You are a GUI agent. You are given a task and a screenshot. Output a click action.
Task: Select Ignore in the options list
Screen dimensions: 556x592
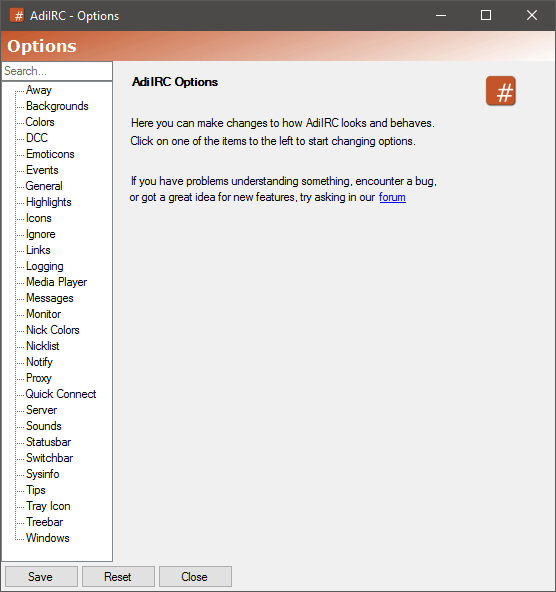tap(40, 234)
